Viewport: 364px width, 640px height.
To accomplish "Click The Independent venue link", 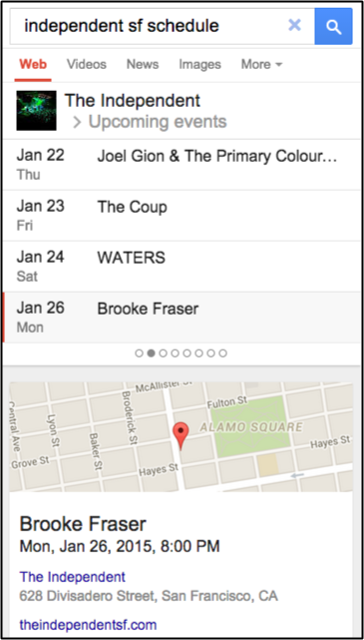I will click(73, 577).
